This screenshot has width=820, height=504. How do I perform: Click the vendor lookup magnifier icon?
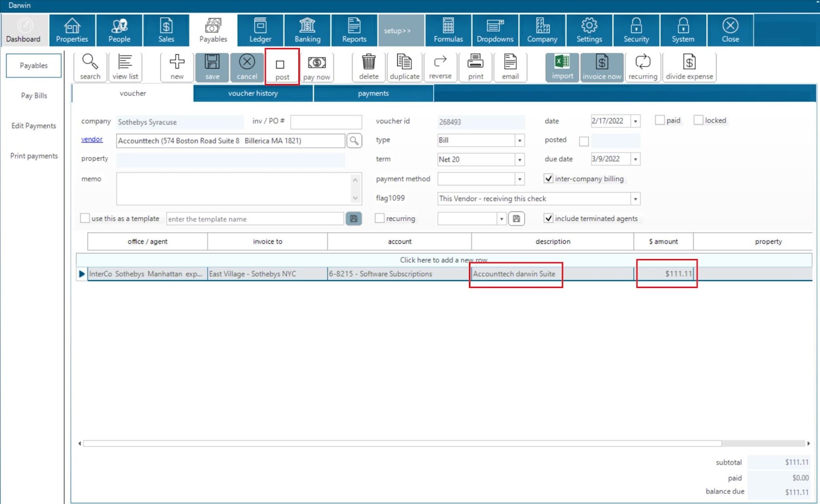tap(354, 140)
